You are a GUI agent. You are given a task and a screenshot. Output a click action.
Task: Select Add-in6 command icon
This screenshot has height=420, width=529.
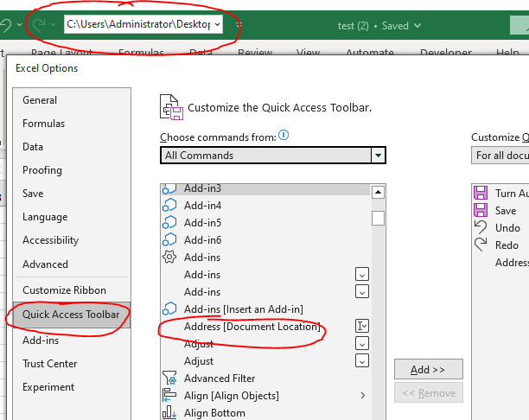(x=169, y=240)
